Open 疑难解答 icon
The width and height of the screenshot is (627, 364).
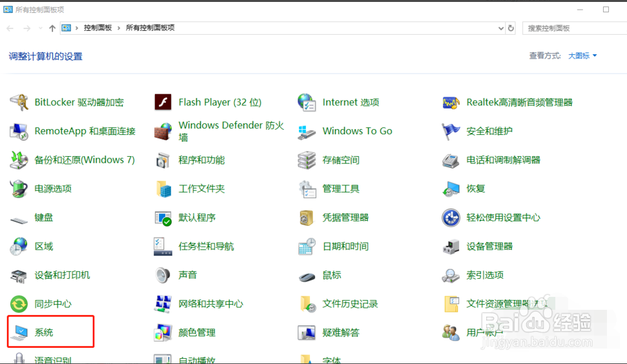pyautogui.click(x=307, y=332)
